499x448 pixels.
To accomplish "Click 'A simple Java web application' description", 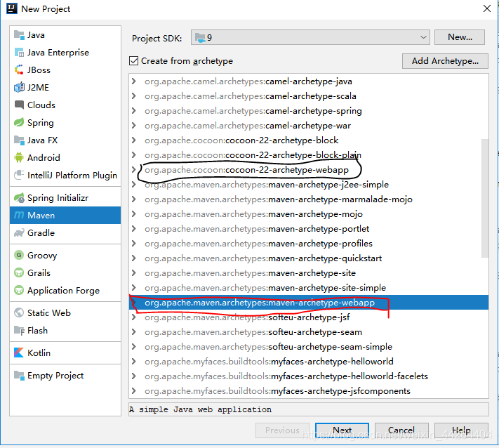I will coord(201,409).
